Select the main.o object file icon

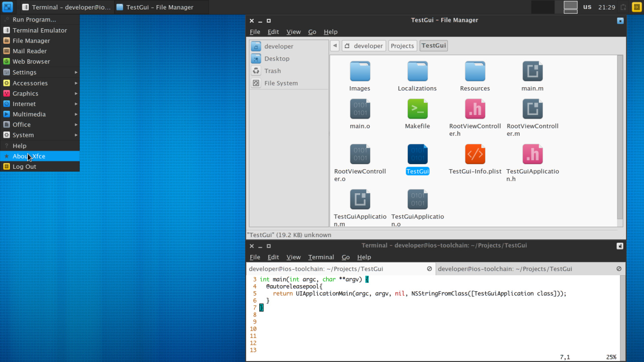tap(360, 109)
